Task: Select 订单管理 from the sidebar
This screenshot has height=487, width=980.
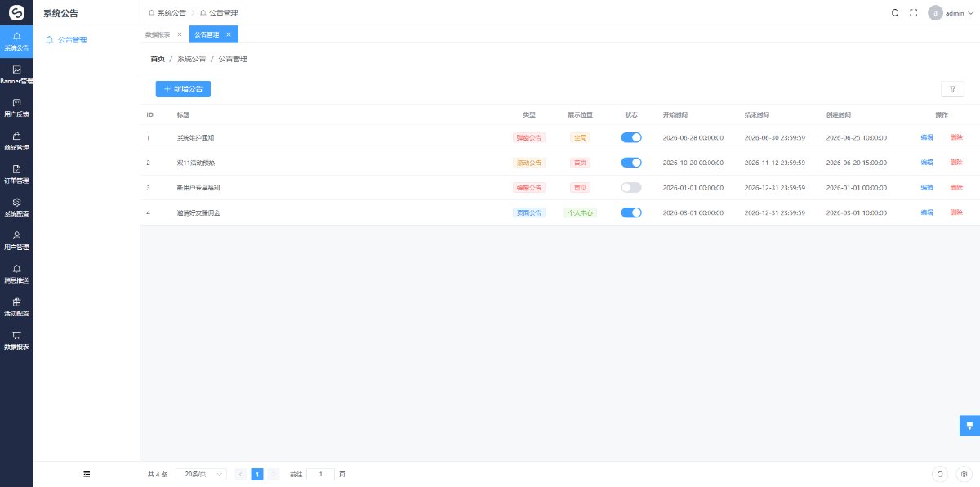Action: (x=16, y=174)
